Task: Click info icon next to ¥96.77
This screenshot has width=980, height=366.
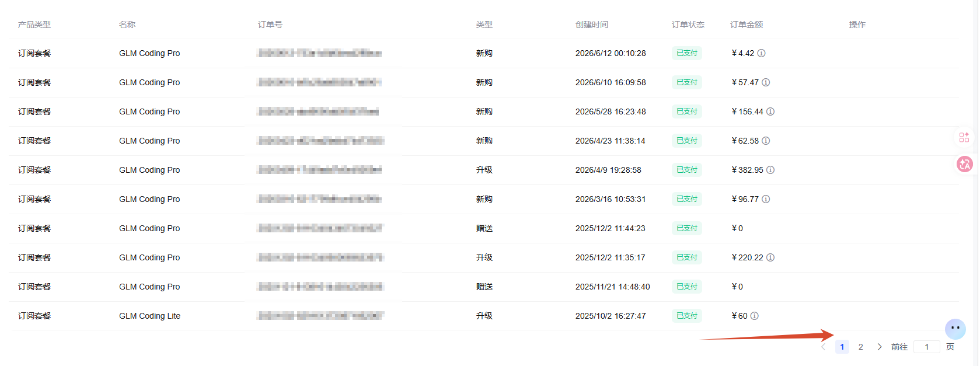Action: (x=766, y=199)
